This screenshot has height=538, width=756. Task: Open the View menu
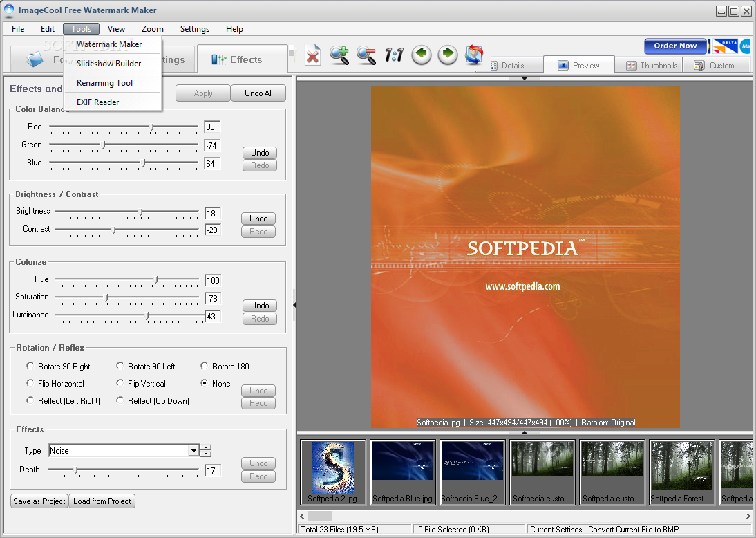click(x=116, y=29)
